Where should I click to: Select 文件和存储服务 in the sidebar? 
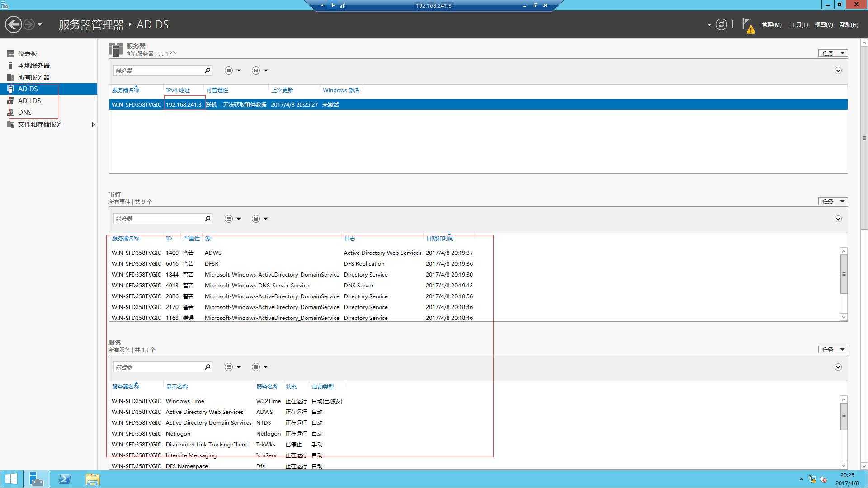(48, 124)
